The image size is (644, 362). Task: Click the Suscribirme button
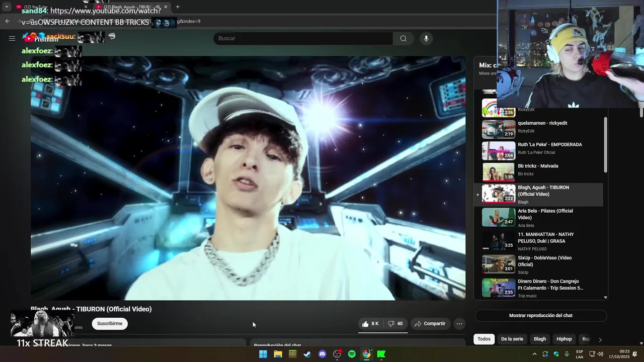click(x=110, y=324)
